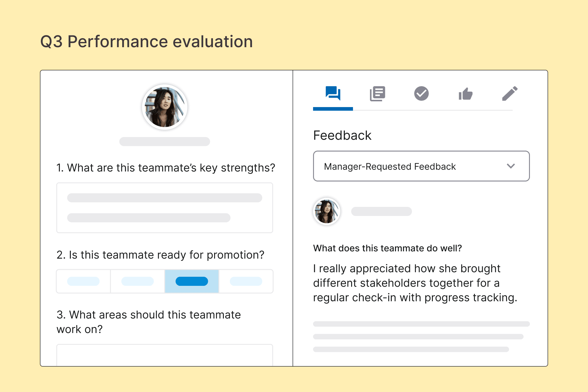Screen dimensions: 588x392
Task: Select the highlighted third promotion option
Action: click(192, 281)
